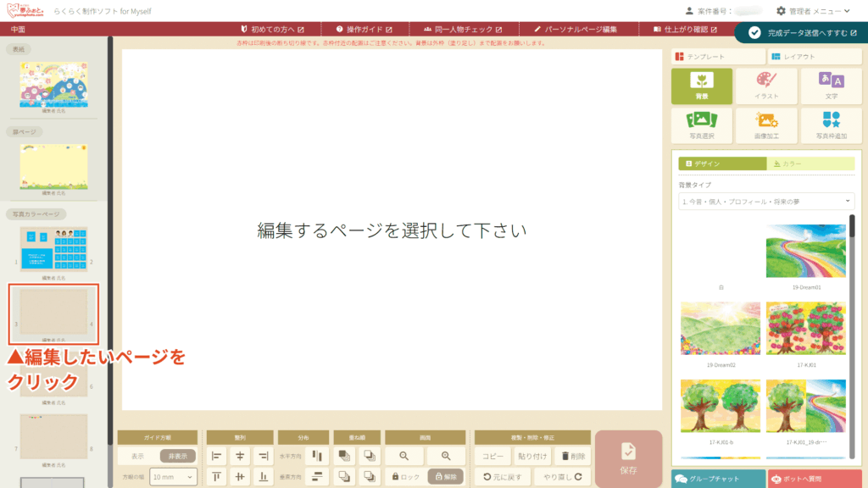This screenshot has height=488, width=868.
Task: Open the 写真選択 photo selection tool
Action: point(701,125)
